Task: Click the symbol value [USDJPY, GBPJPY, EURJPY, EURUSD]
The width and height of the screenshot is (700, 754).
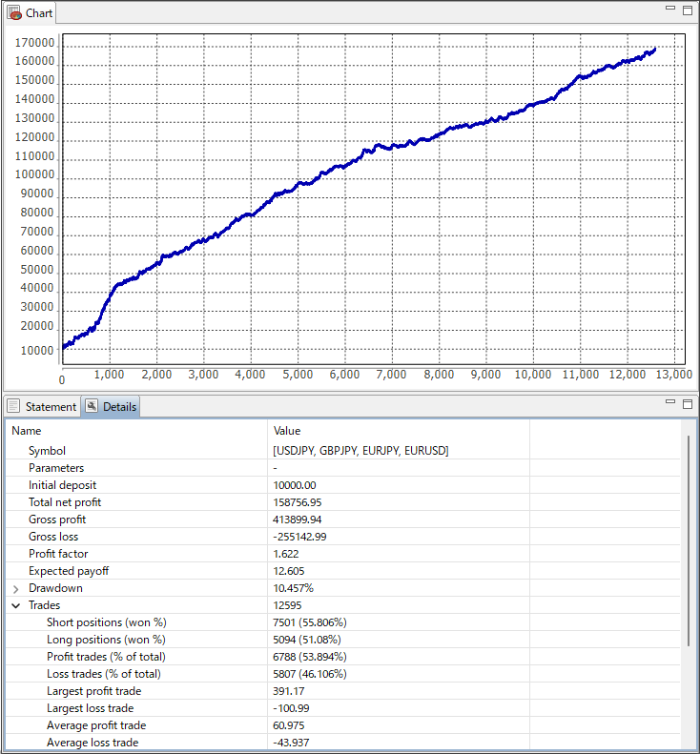Action: tap(360, 451)
